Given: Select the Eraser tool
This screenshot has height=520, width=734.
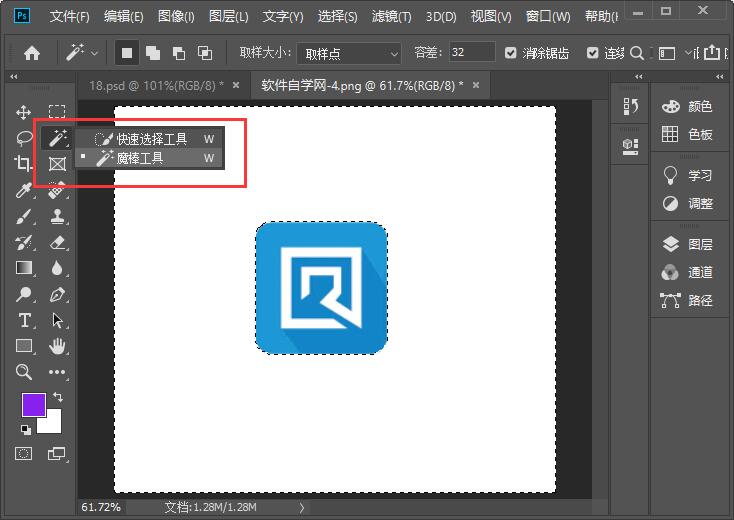Looking at the screenshot, I should [x=58, y=242].
